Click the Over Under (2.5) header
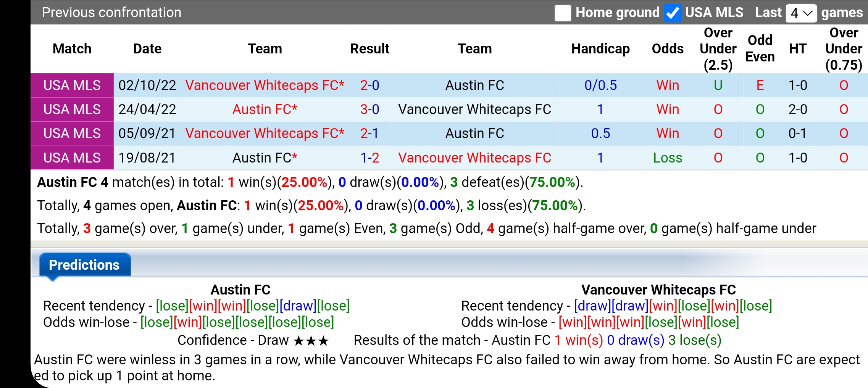868x388 pixels. click(x=718, y=48)
